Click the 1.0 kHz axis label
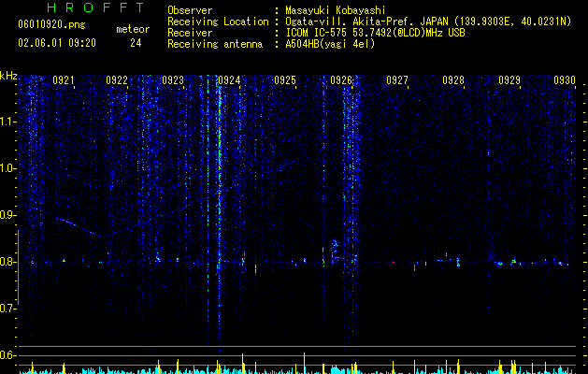 8,168
